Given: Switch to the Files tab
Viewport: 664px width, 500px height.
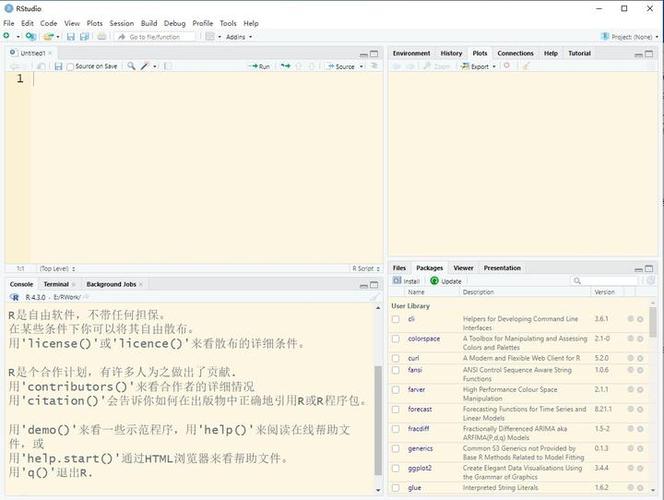Looking at the screenshot, I should [x=399, y=268].
